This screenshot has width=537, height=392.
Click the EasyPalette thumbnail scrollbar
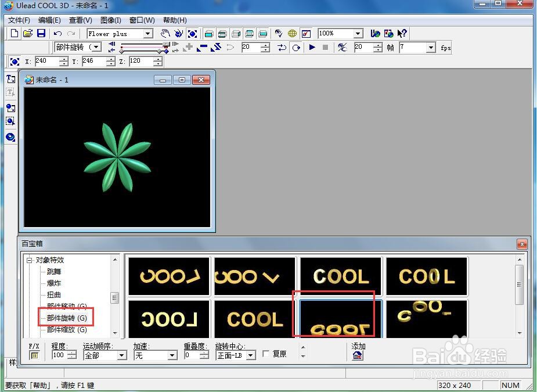(x=520, y=297)
